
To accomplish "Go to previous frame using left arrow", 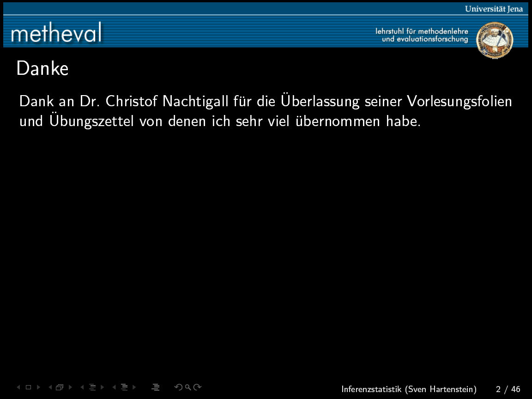I will point(50,387).
